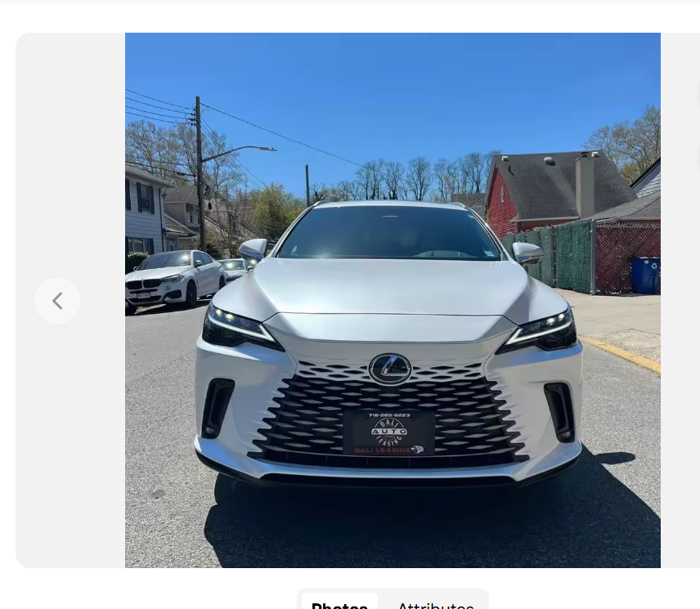700x609 pixels.
Task: Open the main Lexus front-view photo
Action: pos(393,300)
